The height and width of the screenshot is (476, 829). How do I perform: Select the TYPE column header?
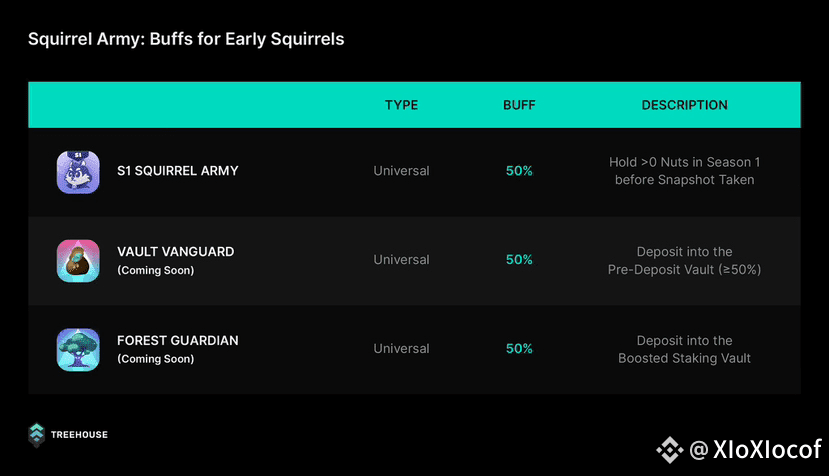coord(401,105)
